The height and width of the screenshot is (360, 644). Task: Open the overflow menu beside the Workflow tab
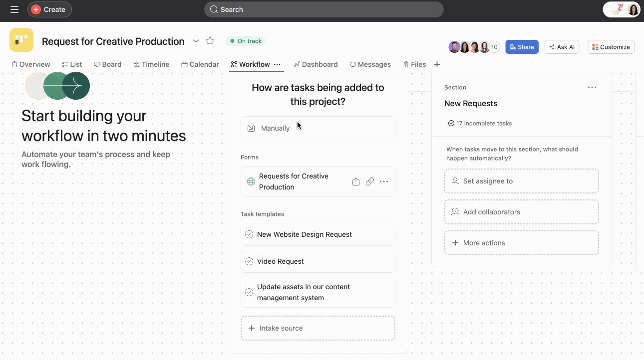pos(278,64)
